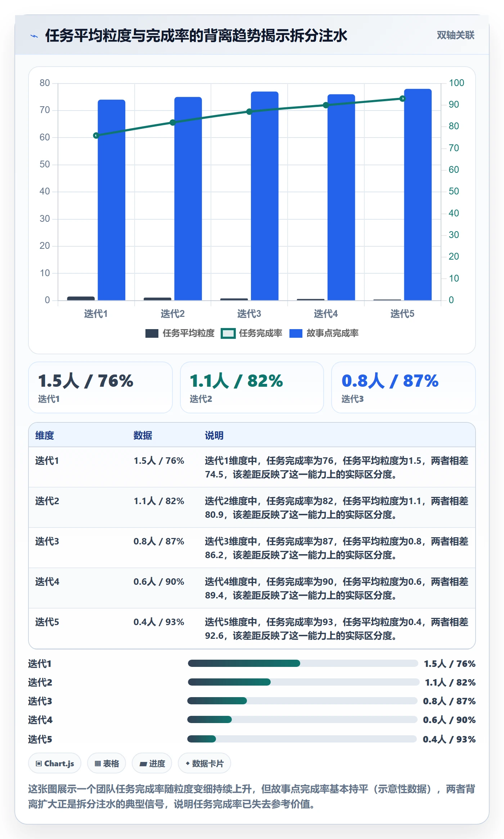The height and width of the screenshot is (839, 504).
Task: Click the 进度 chip
Action: pos(152,763)
